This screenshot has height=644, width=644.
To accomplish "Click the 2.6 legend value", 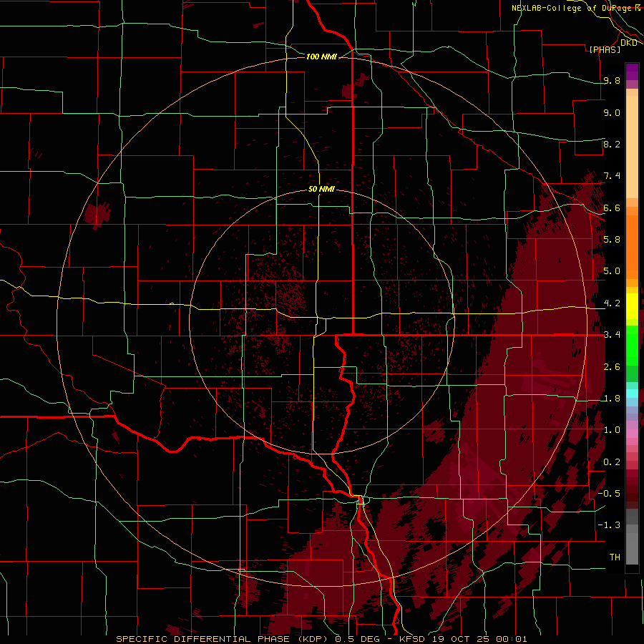I will [612, 367].
